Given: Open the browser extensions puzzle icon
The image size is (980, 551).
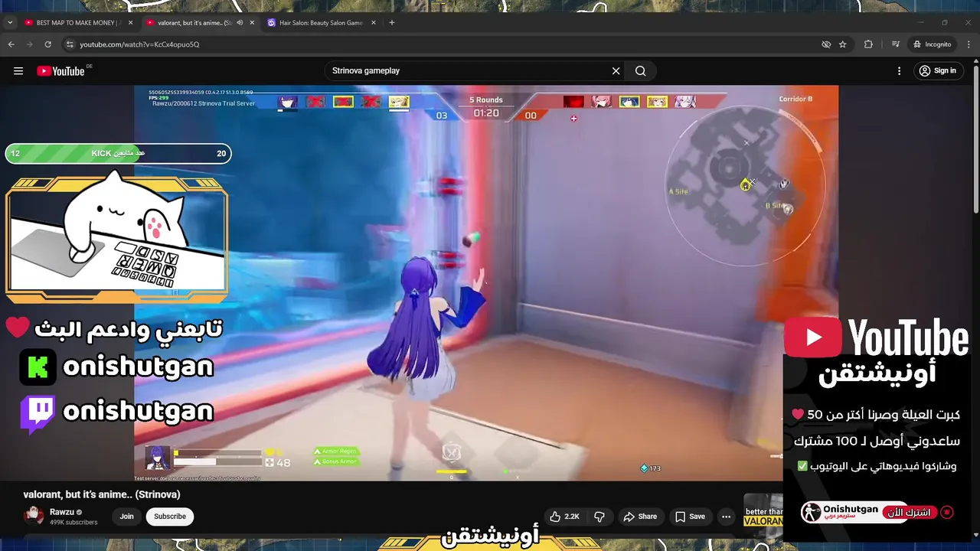Looking at the screenshot, I should (868, 44).
